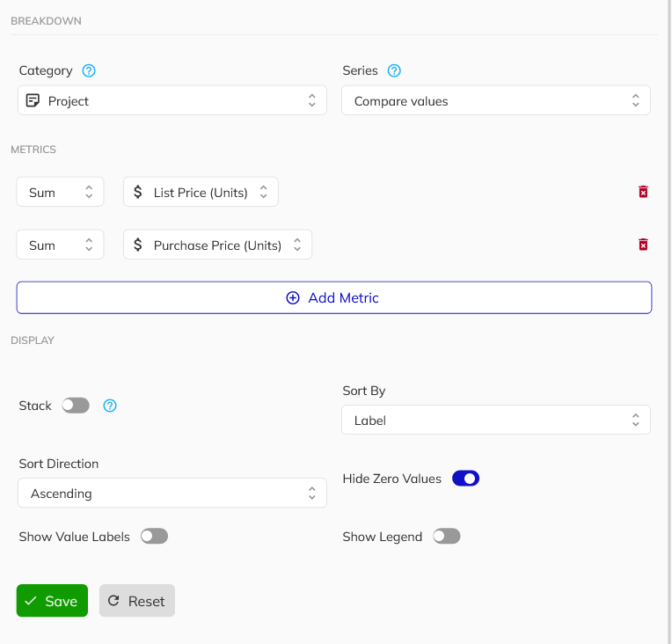Click the BREAKDOWN section heading
Viewport: 672px width, 644px height.
pos(46,21)
